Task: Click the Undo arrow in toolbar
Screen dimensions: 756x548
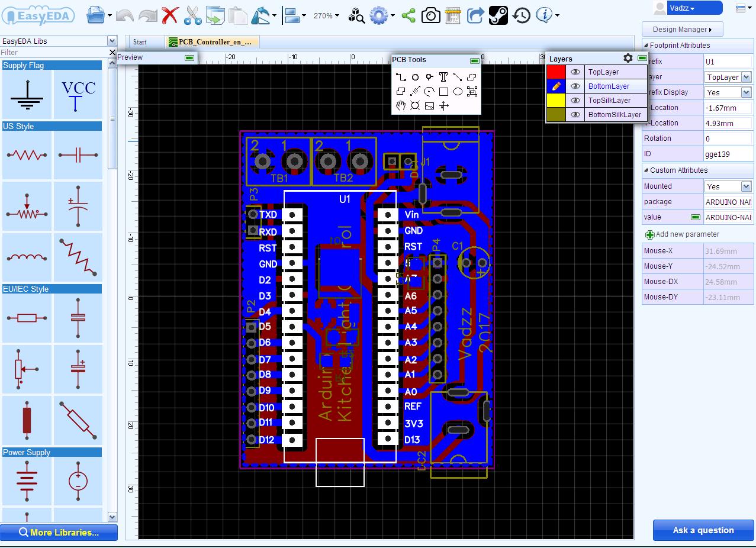Action: pos(124,15)
